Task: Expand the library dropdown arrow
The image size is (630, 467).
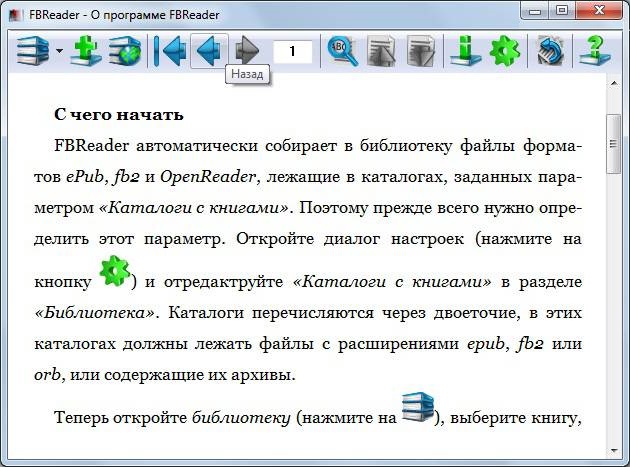Action: coord(59,51)
